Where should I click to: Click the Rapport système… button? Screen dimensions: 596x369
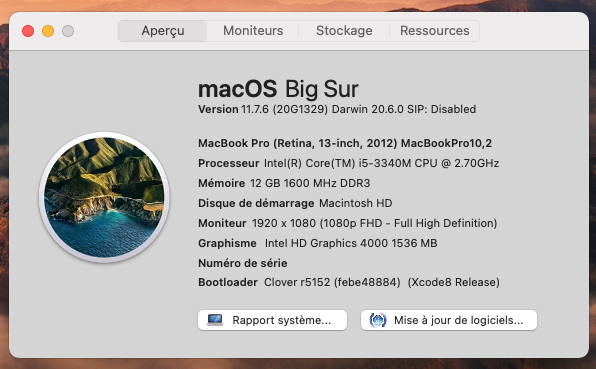point(272,320)
